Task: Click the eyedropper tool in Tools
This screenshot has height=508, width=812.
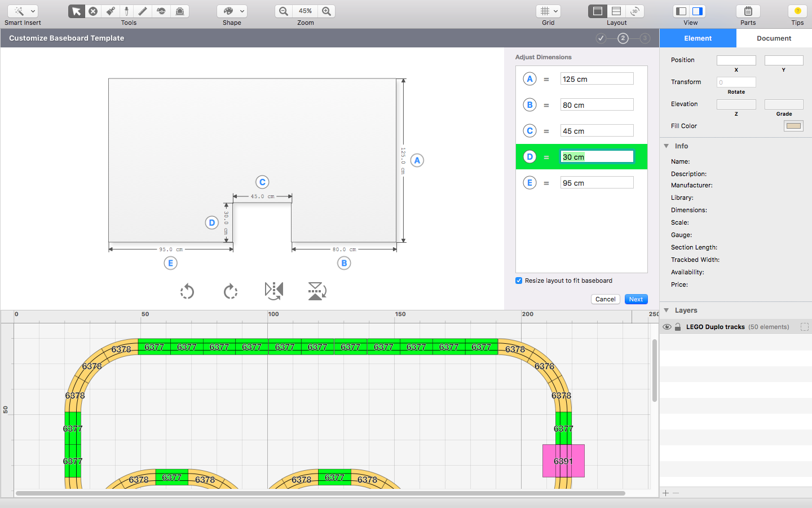Action: click(x=126, y=11)
